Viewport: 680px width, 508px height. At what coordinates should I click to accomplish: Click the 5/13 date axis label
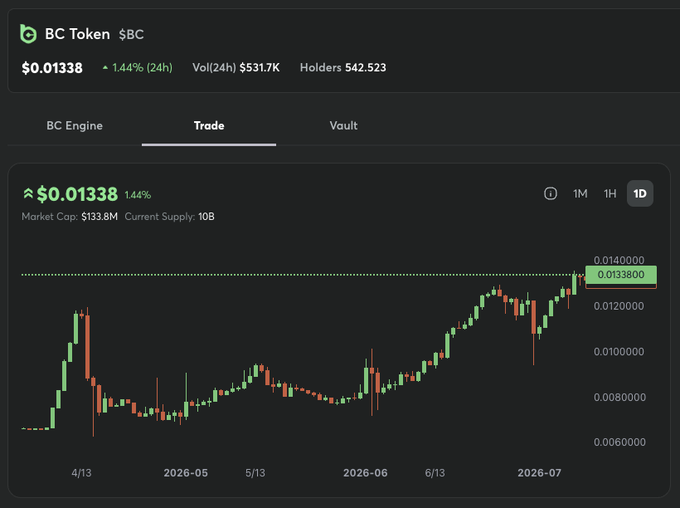click(255, 473)
